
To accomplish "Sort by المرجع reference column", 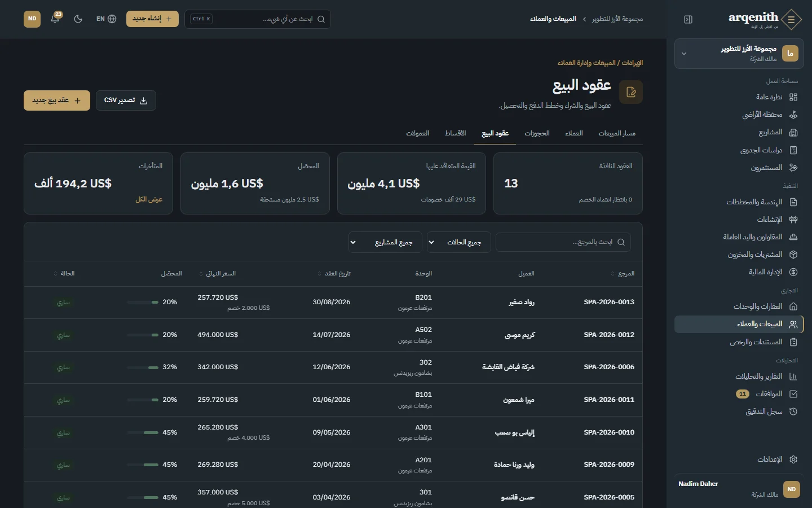I will [623, 274].
